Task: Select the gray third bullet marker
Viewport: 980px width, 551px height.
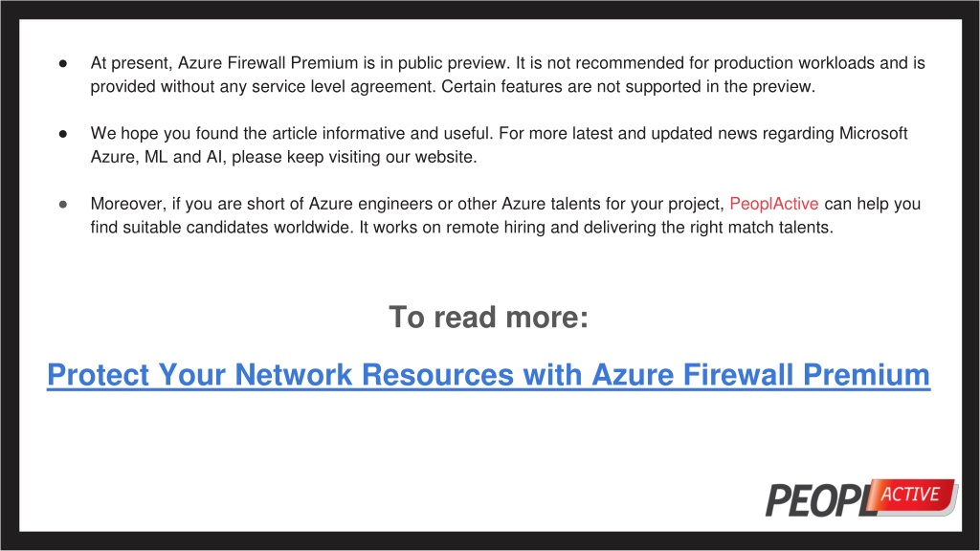Action: (x=63, y=205)
